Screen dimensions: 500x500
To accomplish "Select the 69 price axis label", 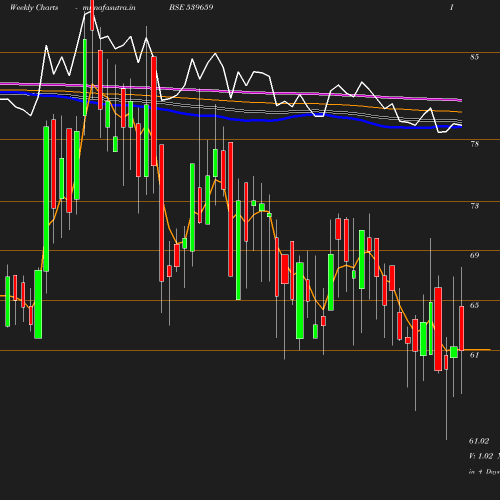I will click(x=474, y=255).
